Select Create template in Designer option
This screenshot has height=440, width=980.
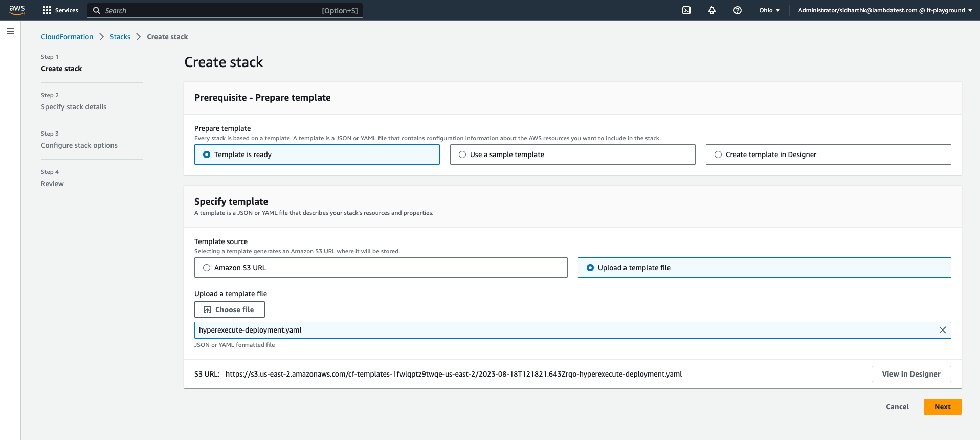click(x=718, y=155)
